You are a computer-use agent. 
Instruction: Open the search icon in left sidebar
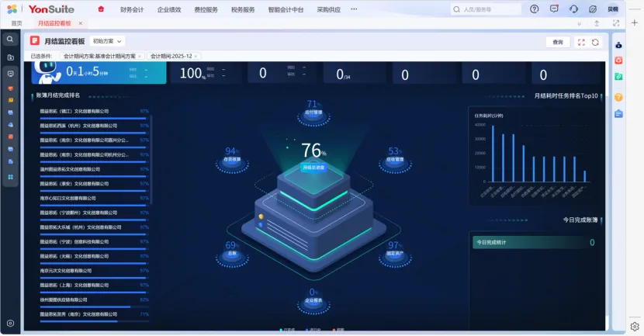[x=10, y=39]
